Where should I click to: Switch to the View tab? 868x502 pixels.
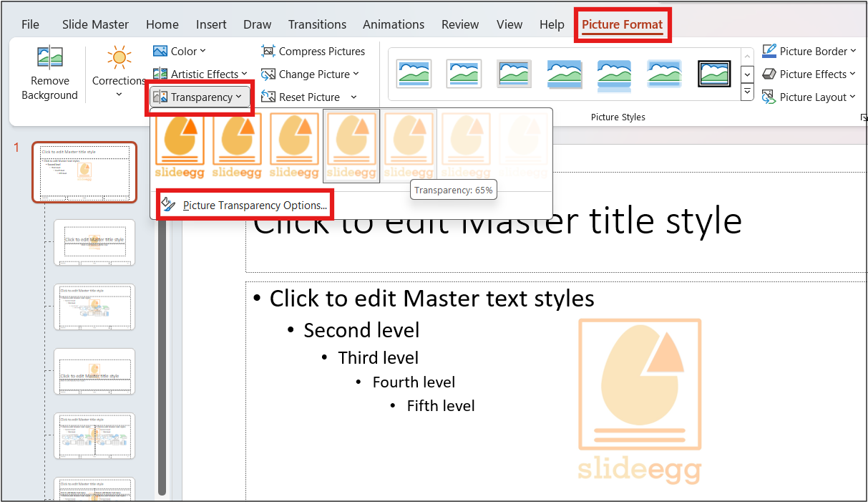pyautogui.click(x=509, y=24)
